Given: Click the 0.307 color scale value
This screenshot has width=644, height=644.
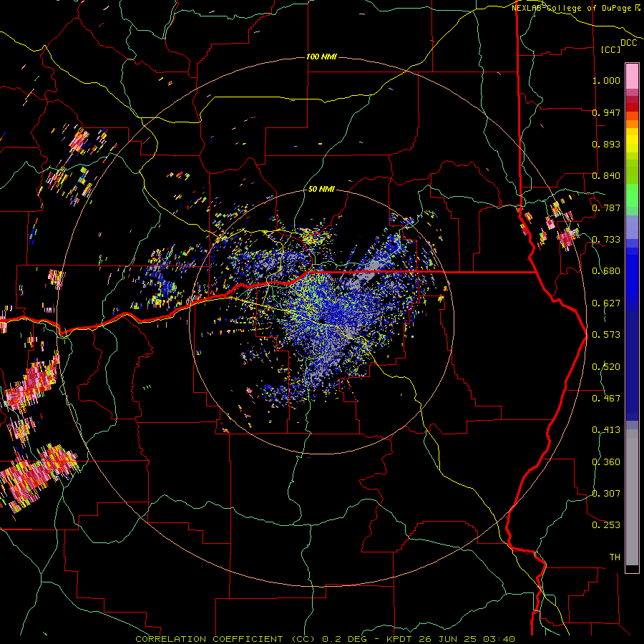Looking at the screenshot, I should pos(606,494).
